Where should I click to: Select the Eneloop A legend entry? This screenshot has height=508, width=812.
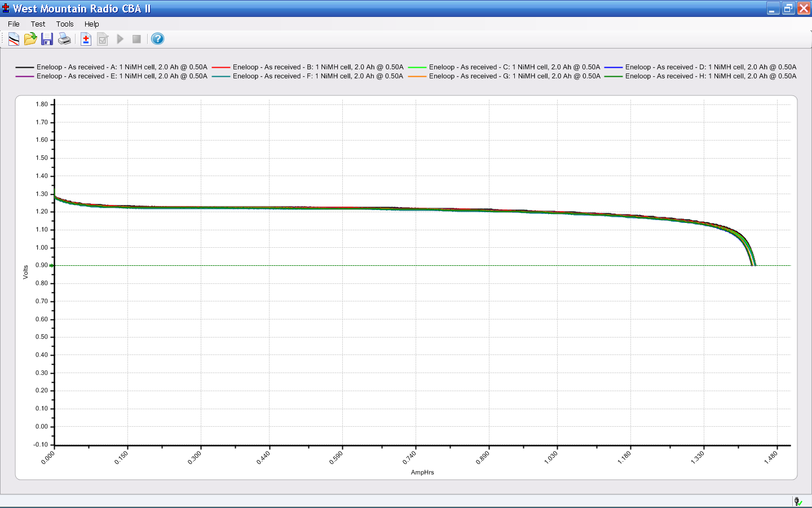click(122, 67)
